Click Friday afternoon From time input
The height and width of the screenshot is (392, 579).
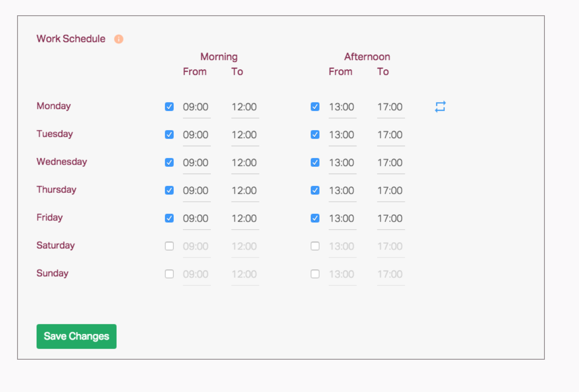342,219
